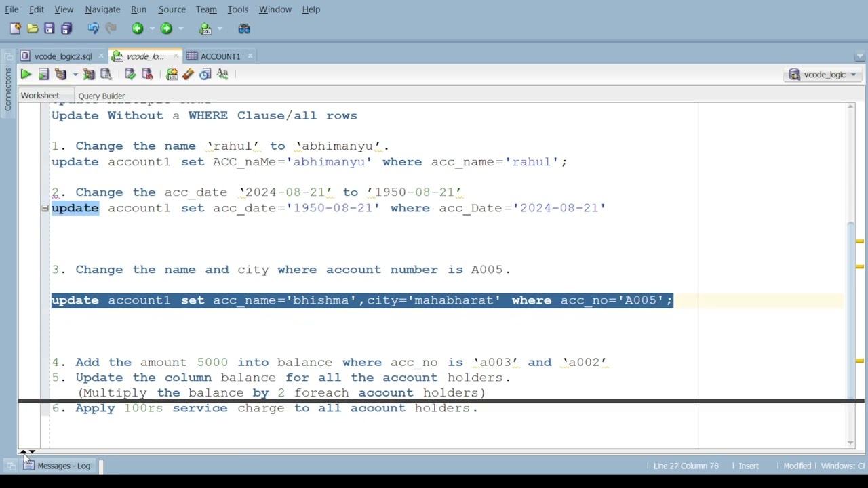Save the current worksheet
This screenshot has height=488, width=868.
(x=49, y=28)
